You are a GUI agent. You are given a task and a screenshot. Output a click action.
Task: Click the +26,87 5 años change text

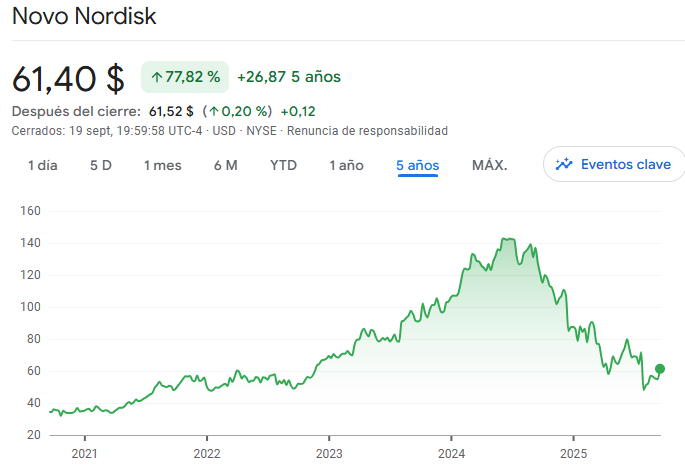pos(289,77)
